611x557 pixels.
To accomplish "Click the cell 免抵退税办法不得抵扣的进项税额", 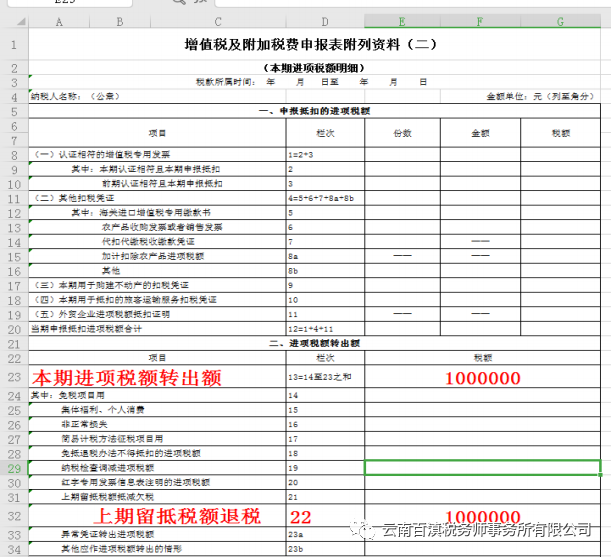I will point(157,453).
